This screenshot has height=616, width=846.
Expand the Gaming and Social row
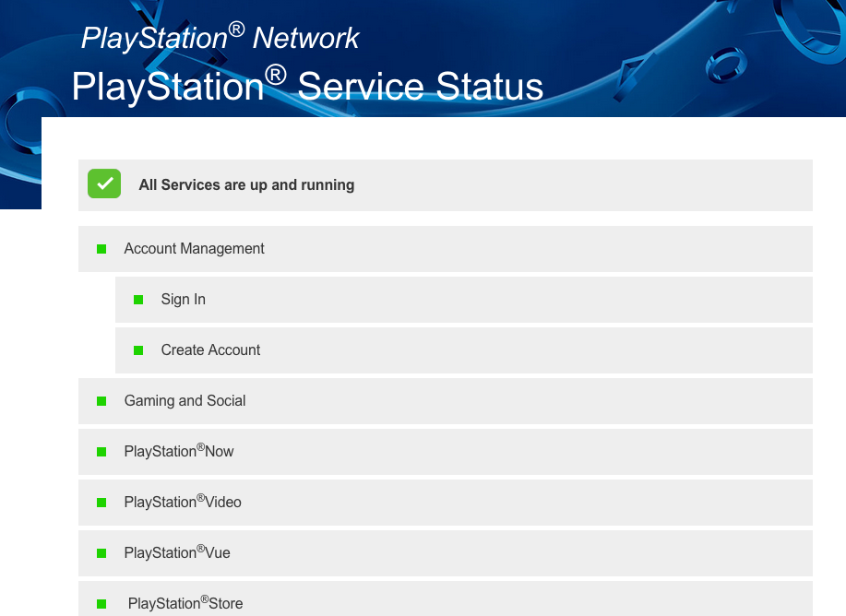tap(445, 401)
